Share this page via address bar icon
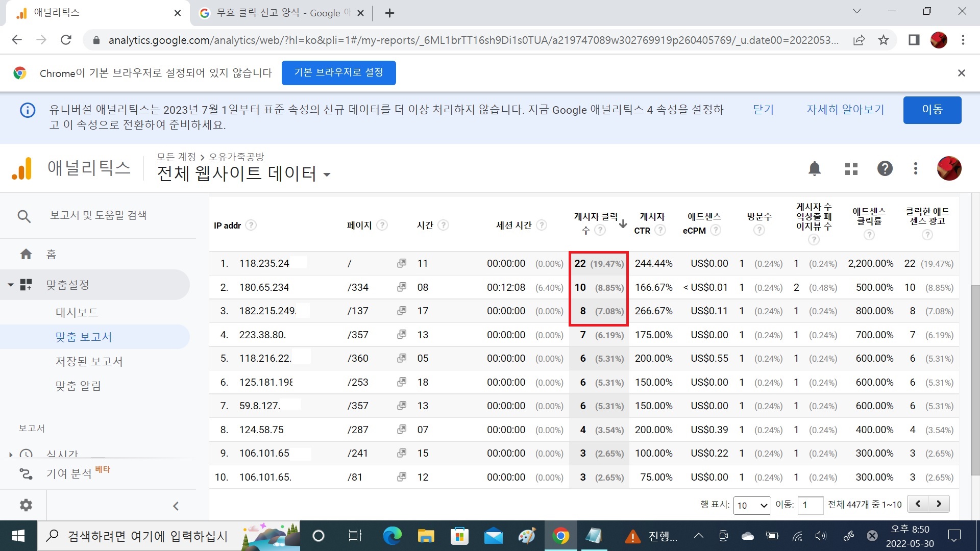 tap(859, 40)
